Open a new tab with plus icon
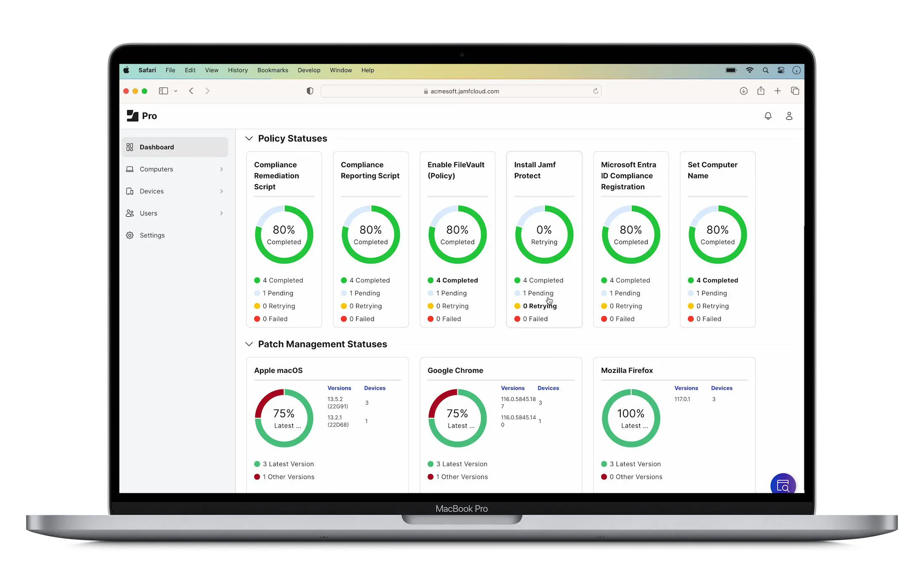This screenshot has width=924, height=584. 777,91
